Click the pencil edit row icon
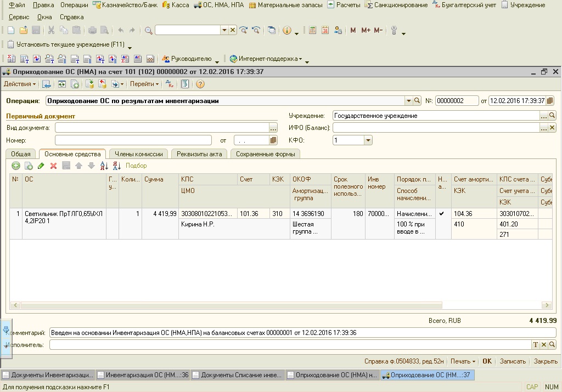562x392 pixels. click(x=41, y=166)
